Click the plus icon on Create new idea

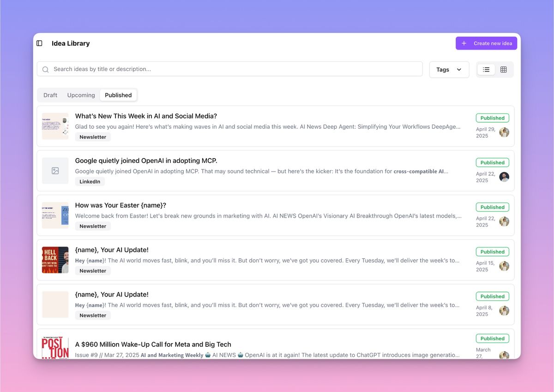coord(464,43)
